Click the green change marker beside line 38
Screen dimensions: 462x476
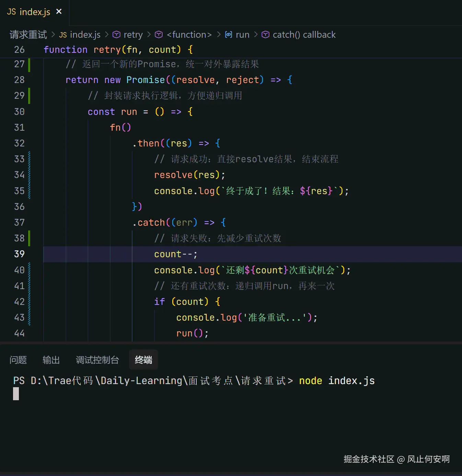click(x=29, y=238)
